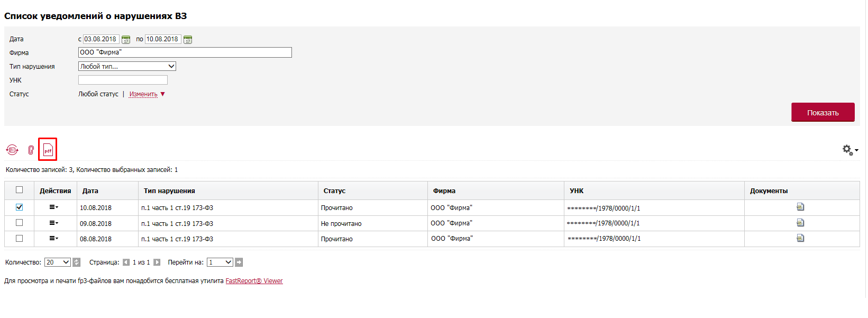Check the 09.08.2018 row checkbox
Image resolution: width=868 pixels, height=318 pixels.
click(20, 223)
